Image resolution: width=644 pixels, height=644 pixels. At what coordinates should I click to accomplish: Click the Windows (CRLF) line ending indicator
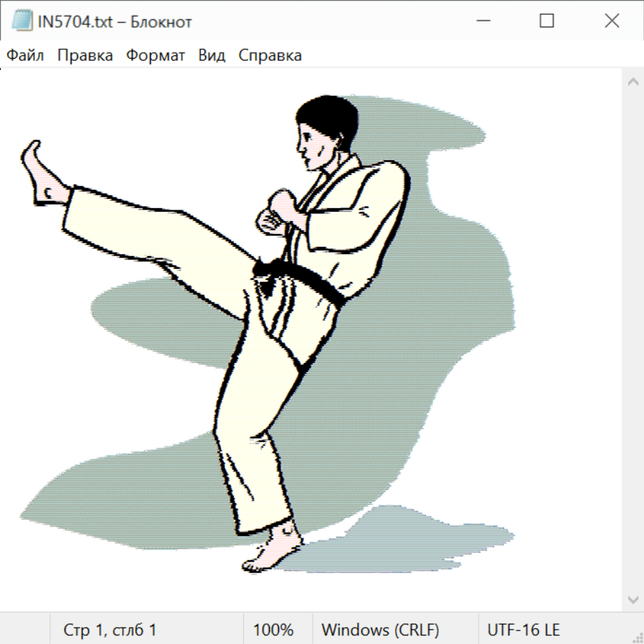click(x=380, y=630)
